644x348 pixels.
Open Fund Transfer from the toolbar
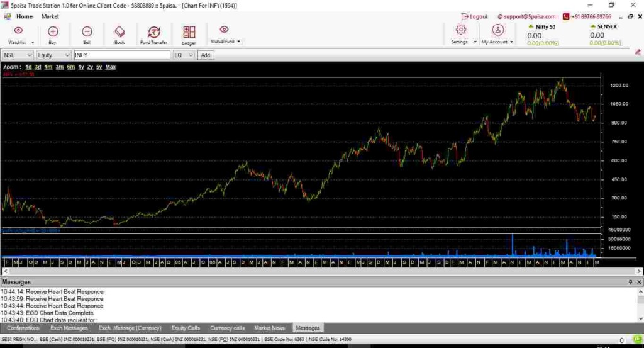tap(153, 32)
